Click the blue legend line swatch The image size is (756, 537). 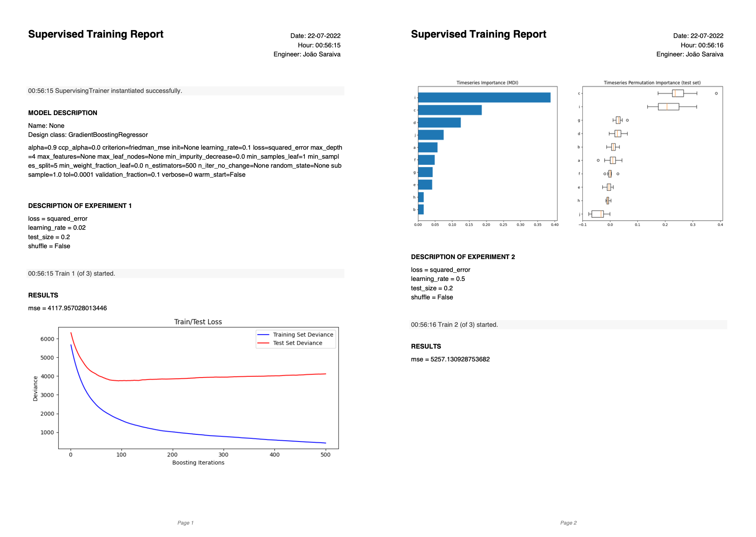coord(263,335)
